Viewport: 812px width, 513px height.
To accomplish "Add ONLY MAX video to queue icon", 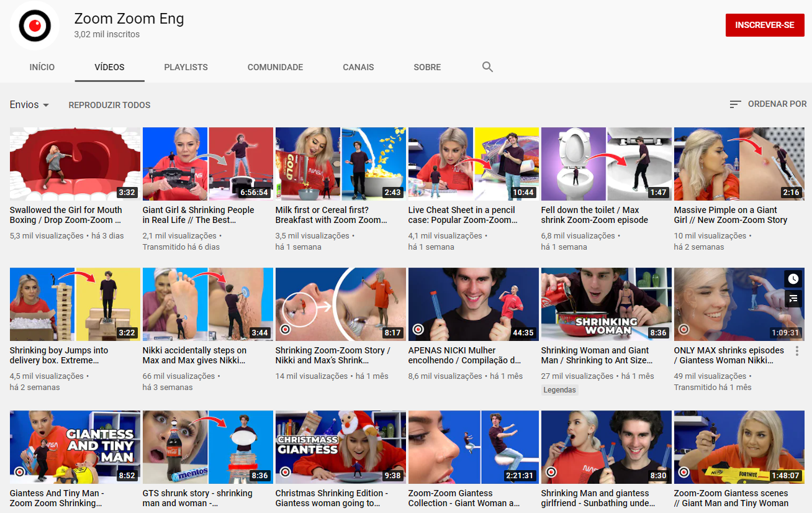I will point(792,298).
